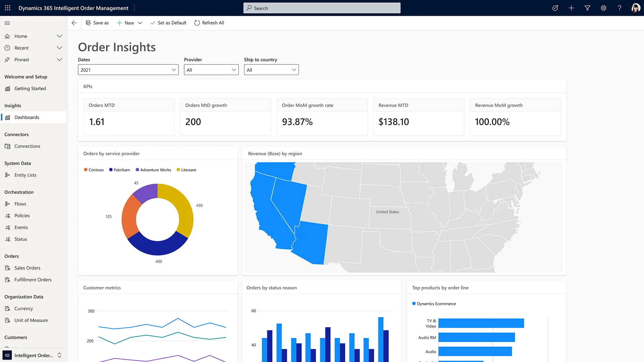This screenshot has width=644, height=362.
Task: Click Set as Default button
Action: coord(168,23)
